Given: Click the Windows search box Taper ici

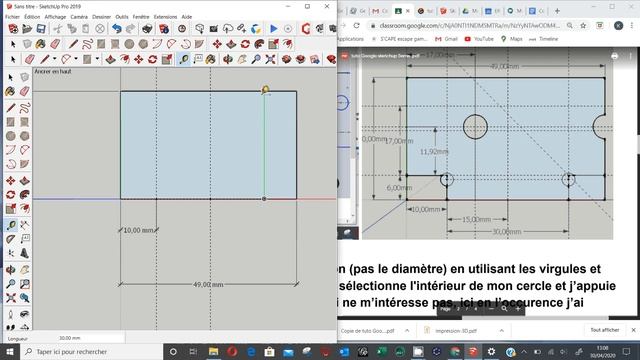Looking at the screenshot, I should pos(92,351).
